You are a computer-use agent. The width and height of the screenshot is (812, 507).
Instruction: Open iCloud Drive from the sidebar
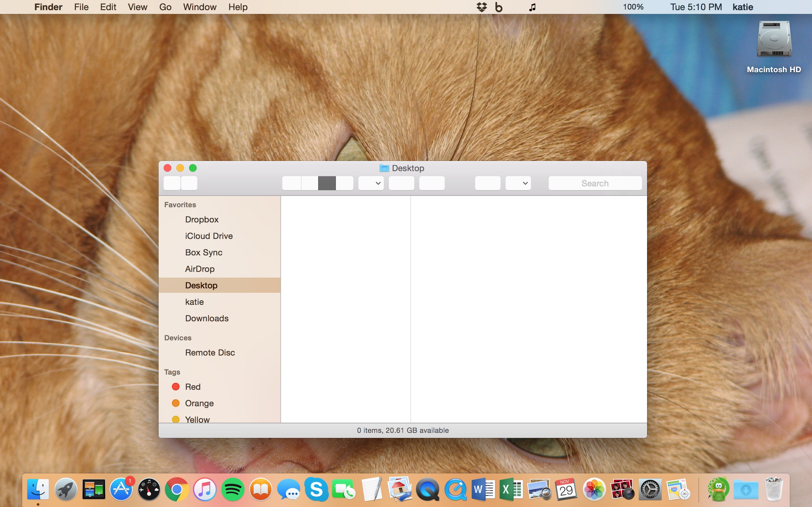(209, 236)
